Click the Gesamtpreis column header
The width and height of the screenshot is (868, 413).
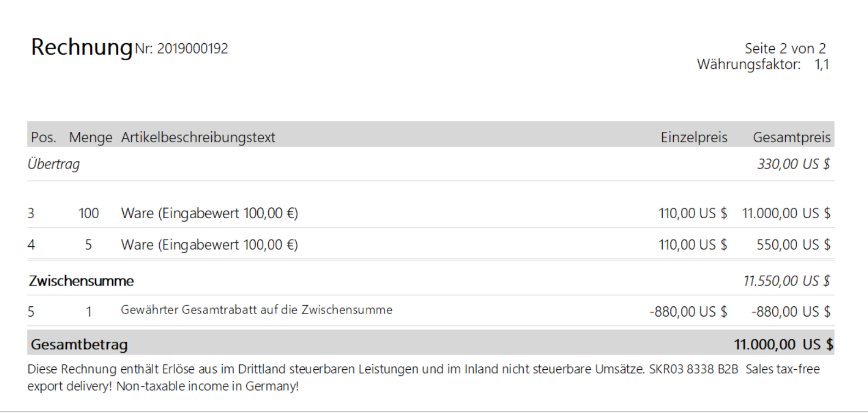coord(791,137)
